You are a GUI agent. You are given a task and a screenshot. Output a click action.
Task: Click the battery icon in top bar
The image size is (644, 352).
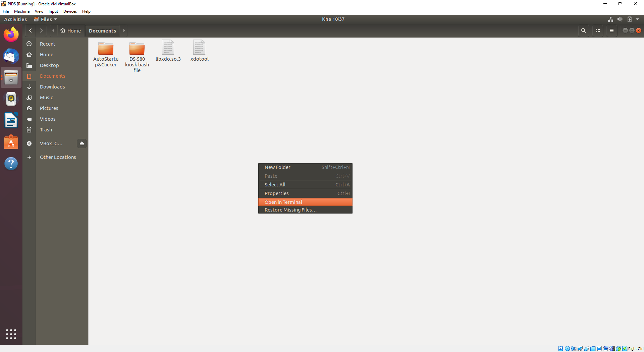coord(630,19)
